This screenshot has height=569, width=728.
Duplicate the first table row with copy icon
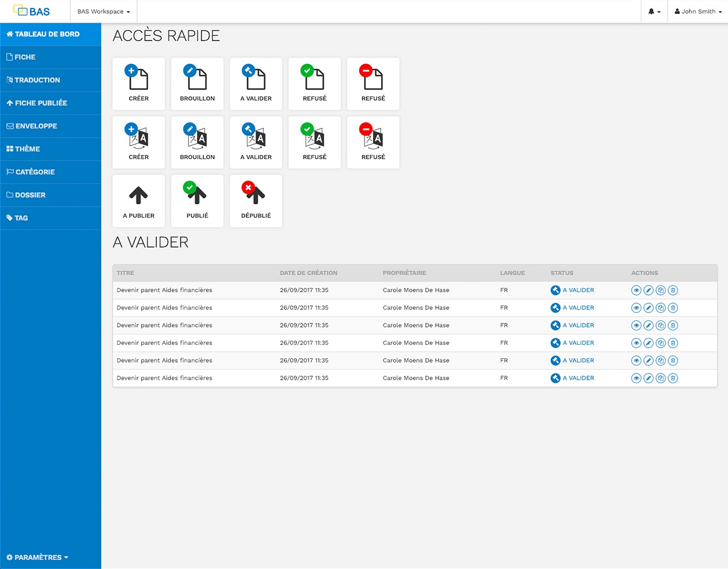pyautogui.click(x=661, y=290)
